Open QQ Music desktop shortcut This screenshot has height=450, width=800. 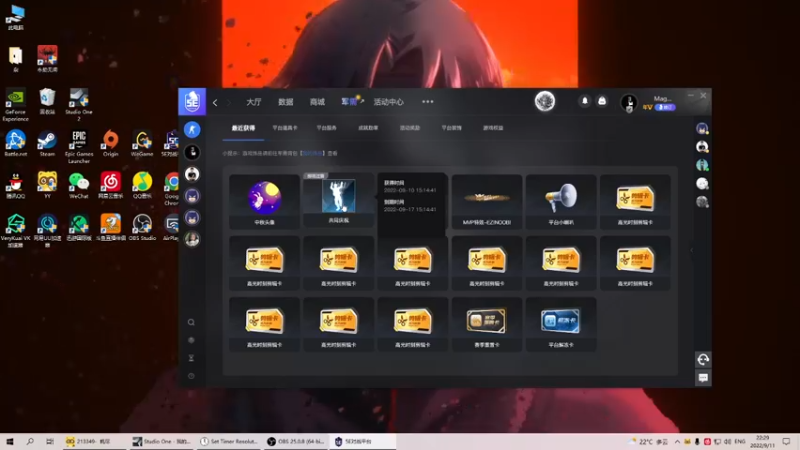(x=142, y=185)
